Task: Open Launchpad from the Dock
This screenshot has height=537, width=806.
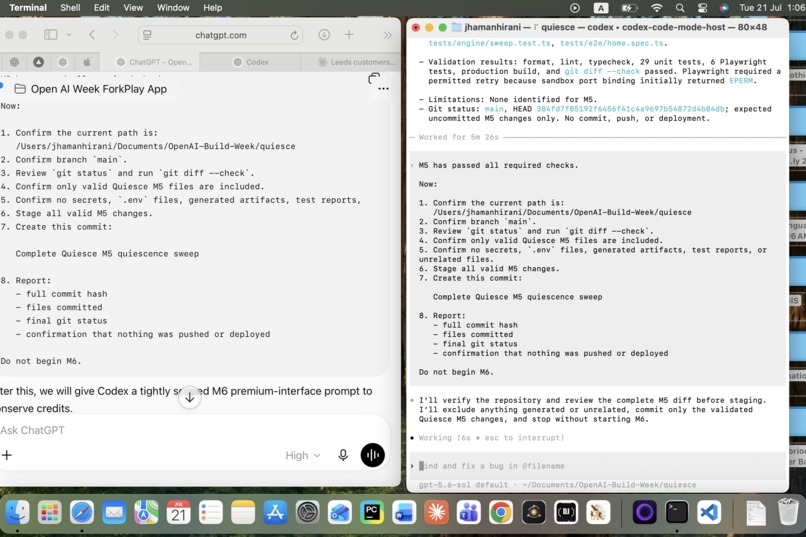Action: [50, 512]
